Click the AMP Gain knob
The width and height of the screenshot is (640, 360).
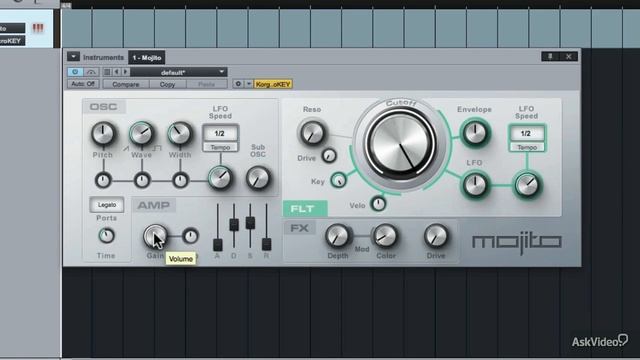point(155,236)
